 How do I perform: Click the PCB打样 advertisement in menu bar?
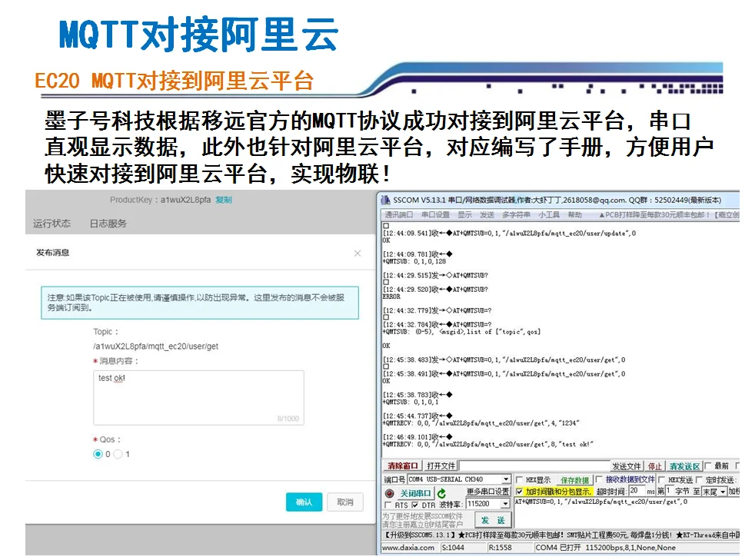669,215
